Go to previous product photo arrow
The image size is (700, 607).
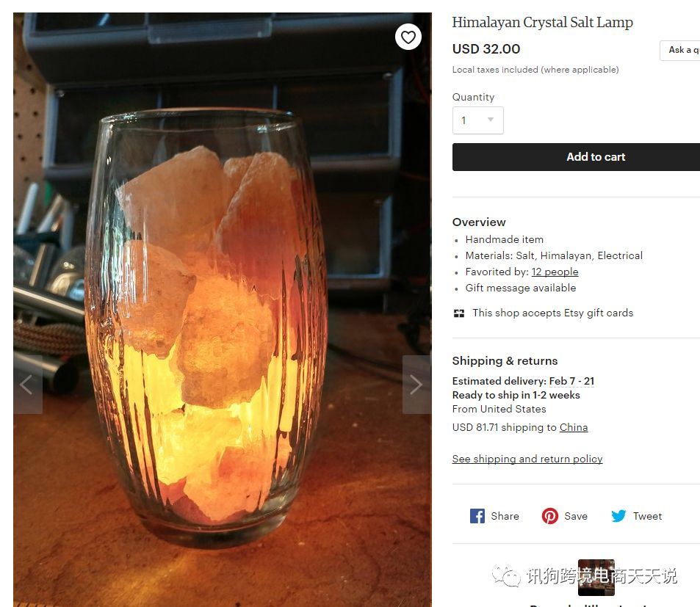(27, 385)
